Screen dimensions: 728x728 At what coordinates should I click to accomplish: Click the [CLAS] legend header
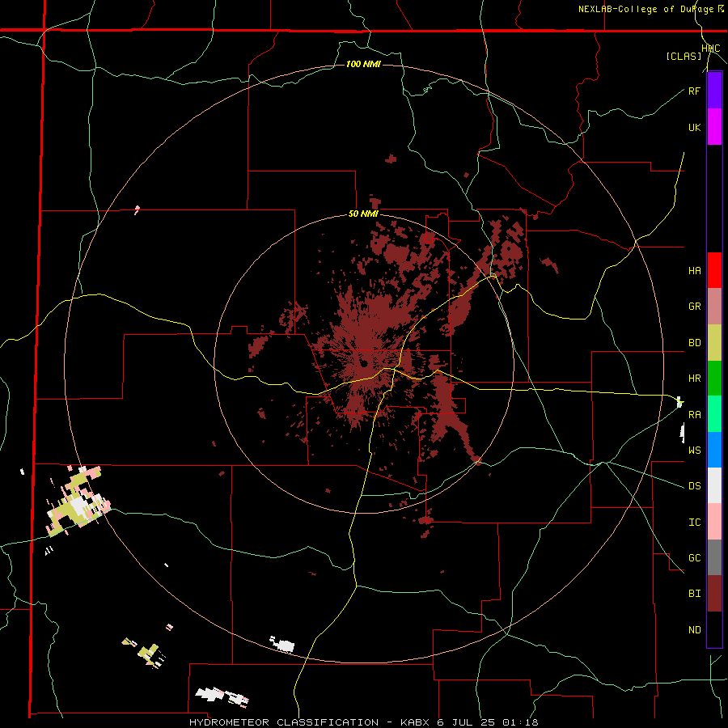(x=684, y=56)
